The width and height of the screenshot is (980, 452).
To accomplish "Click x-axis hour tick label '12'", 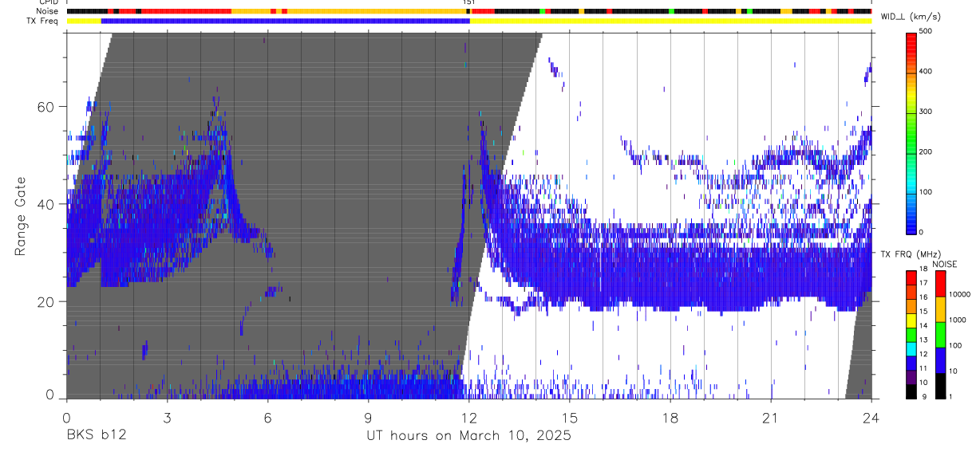I will click(x=469, y=418).
